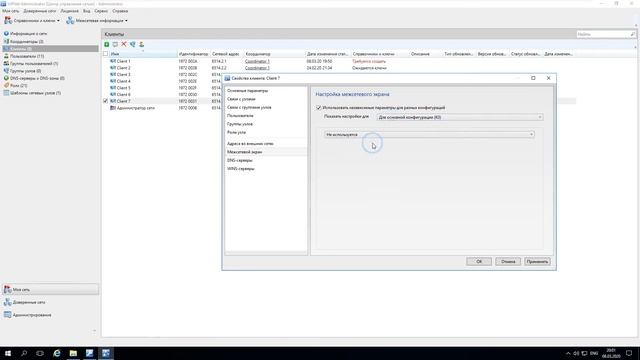Open the Coordinator 1 link for Client 2
Viewport: 640px width, 360px height.
click(257, 68)
